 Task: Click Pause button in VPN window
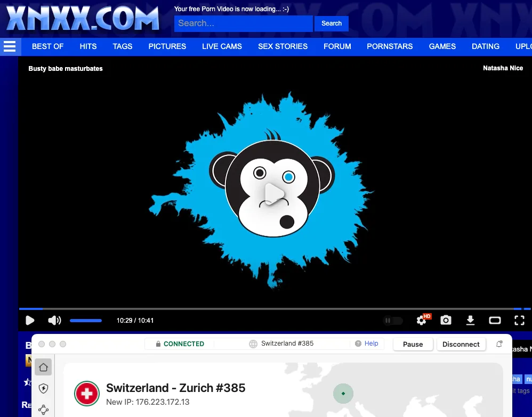(x=413, y=344)
